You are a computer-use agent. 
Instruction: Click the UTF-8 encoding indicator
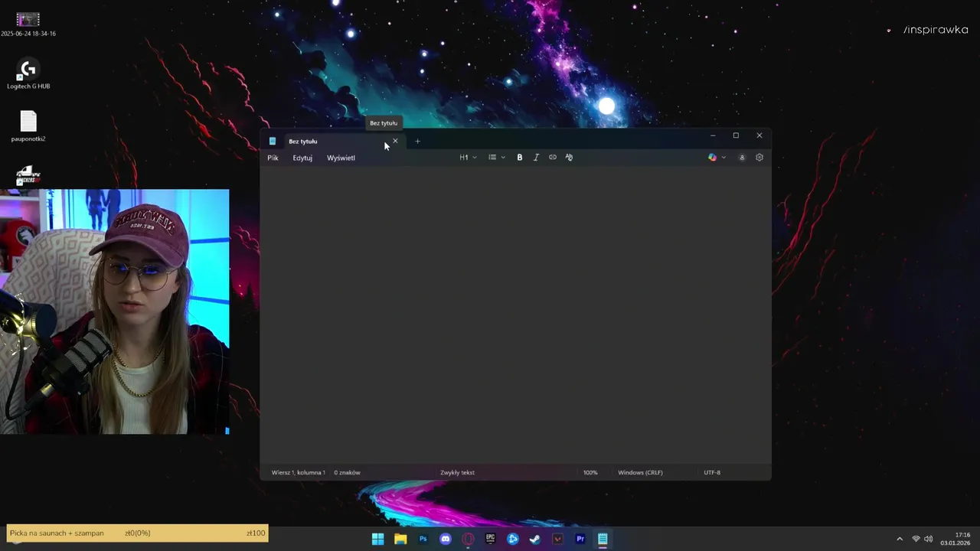click(x=712, y=473)
